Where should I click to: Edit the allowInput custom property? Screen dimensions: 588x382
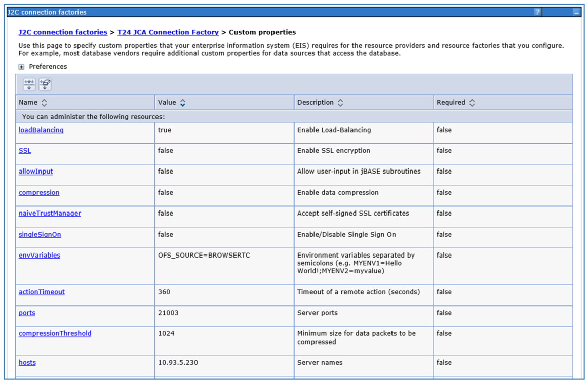35,172
